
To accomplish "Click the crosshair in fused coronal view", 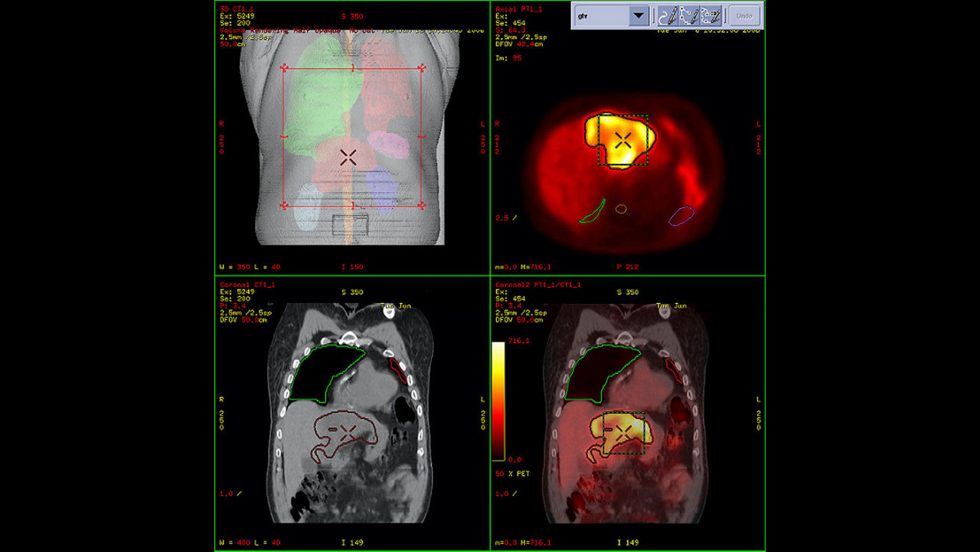I will click(x=622, y=433).
